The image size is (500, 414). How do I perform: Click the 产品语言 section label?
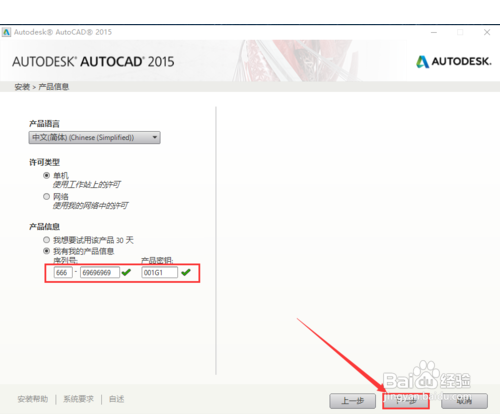(44, 124)
